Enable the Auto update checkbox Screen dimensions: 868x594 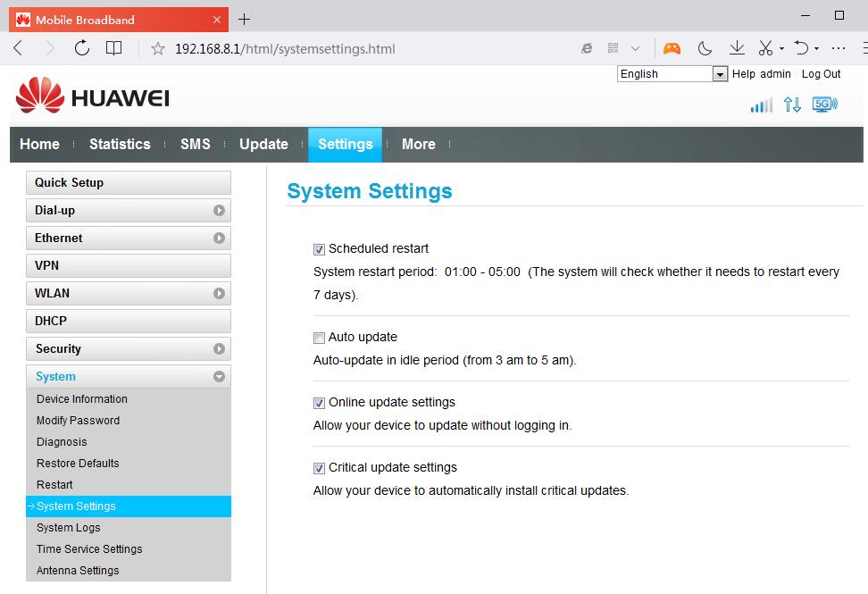click(319, 338)
